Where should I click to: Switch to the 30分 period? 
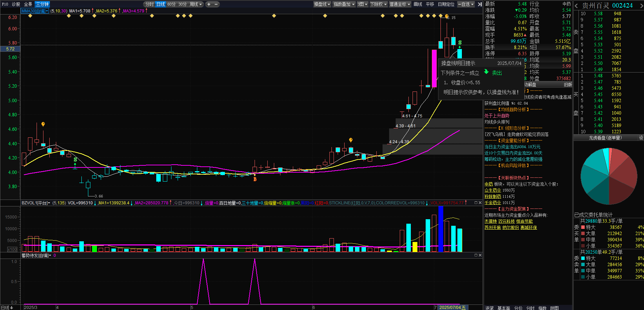(x=182, y=4)
